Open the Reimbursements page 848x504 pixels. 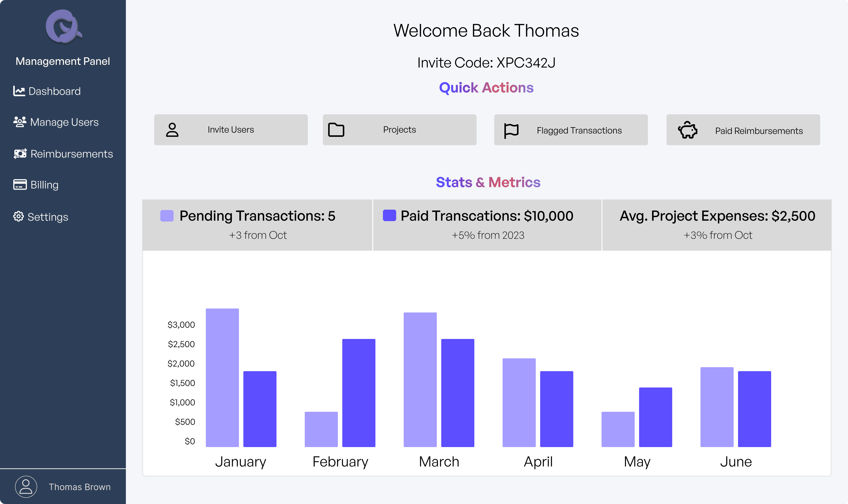[63, 154]
